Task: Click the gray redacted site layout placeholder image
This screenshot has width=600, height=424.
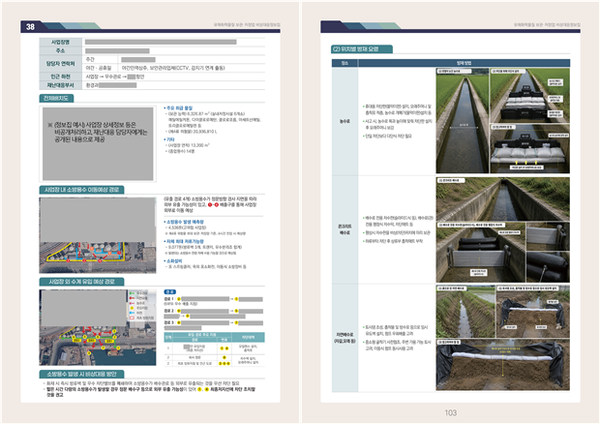Action: [98, 144]
